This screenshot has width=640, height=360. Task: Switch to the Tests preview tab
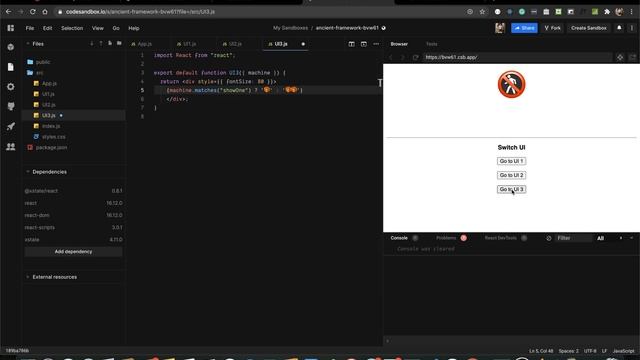tap(431, 44)
